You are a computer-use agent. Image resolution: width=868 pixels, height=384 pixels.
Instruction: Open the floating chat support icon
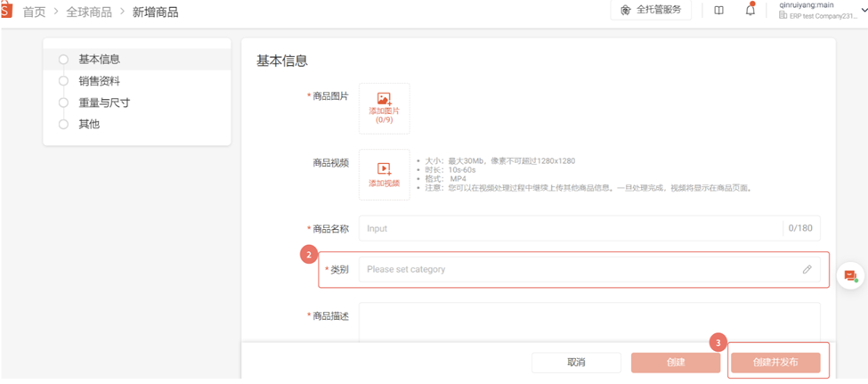850,276
